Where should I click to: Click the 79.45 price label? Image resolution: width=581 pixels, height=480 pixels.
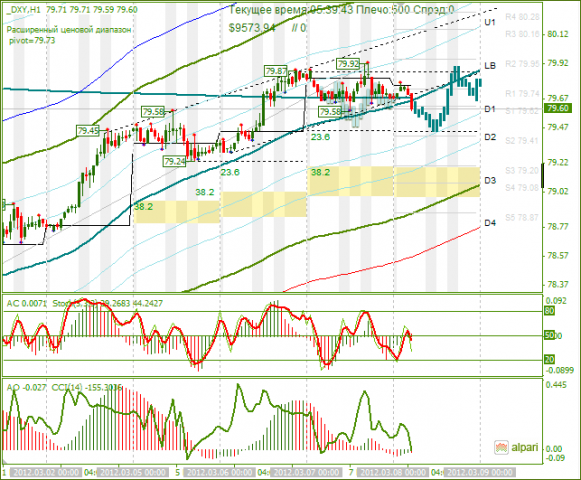coord(88,130)
